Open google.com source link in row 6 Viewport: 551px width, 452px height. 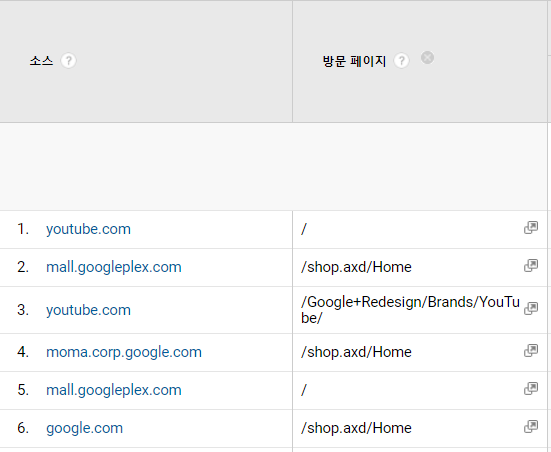coord(85,428)
